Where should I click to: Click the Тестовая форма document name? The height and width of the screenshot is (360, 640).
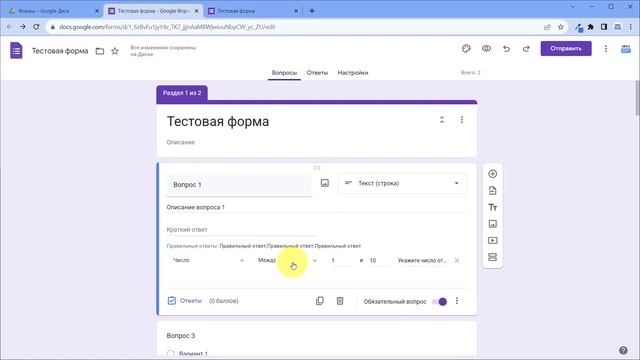click(60, 51)
